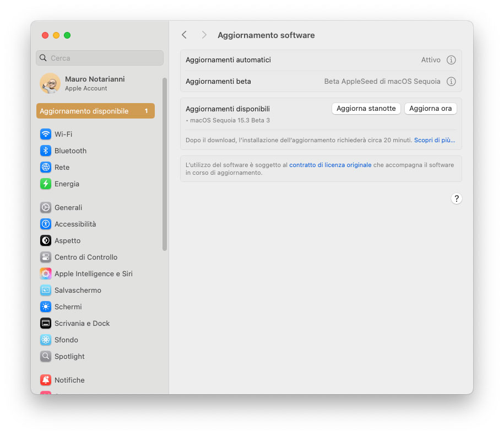Open the Generali gear icon
Image resolution: width=504 pixels, height=435 pixels.
click(x=45, y=207)
